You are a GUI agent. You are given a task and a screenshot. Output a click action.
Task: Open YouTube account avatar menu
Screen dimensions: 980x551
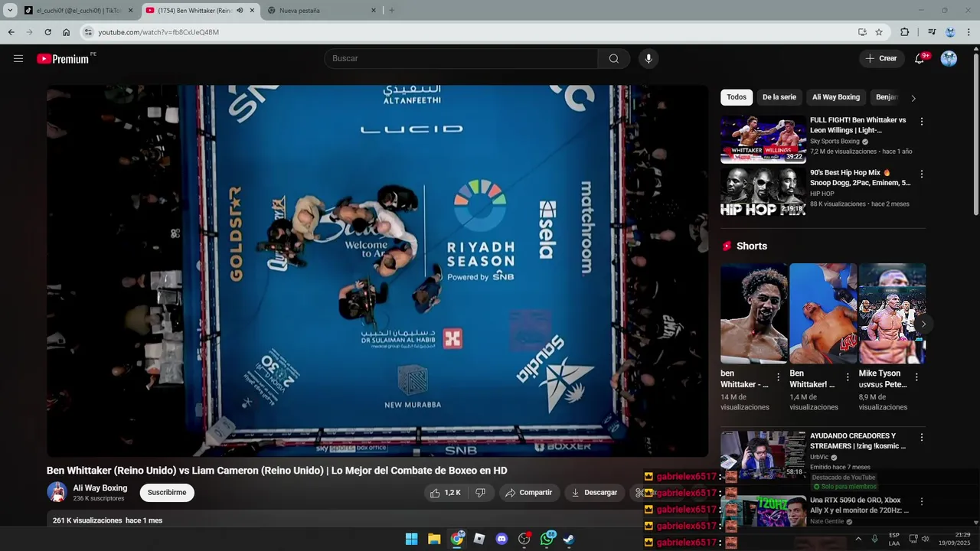point(949,58)
